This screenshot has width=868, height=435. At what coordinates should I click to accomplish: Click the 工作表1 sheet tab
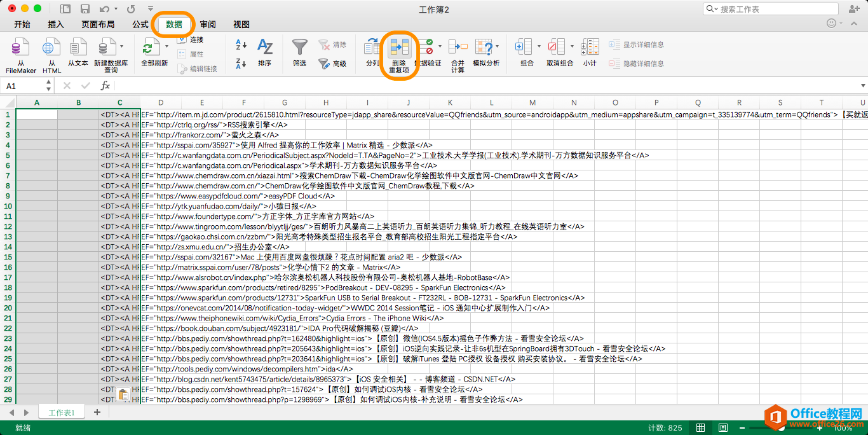click(60, 411)
